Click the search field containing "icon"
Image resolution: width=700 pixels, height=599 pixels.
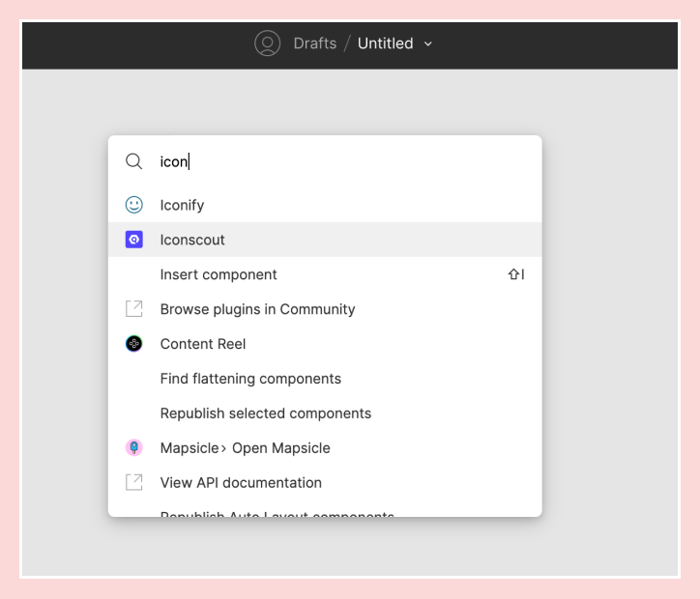[338, 161]
